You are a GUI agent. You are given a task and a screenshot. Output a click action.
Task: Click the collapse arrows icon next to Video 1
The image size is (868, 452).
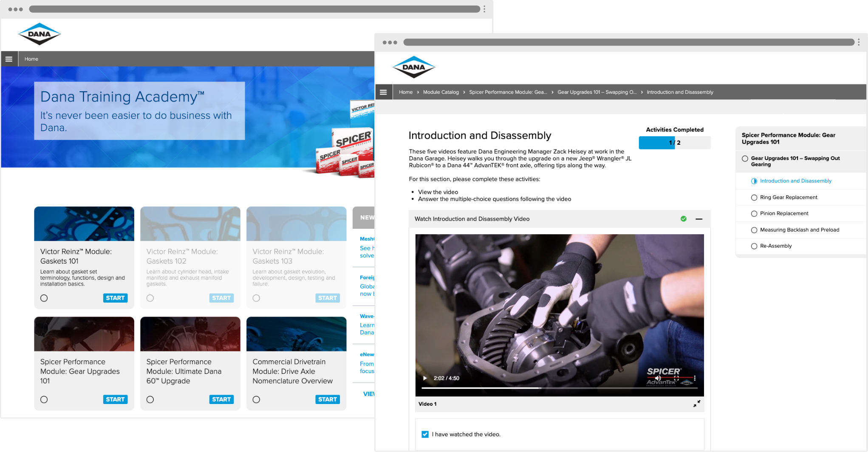697,404
